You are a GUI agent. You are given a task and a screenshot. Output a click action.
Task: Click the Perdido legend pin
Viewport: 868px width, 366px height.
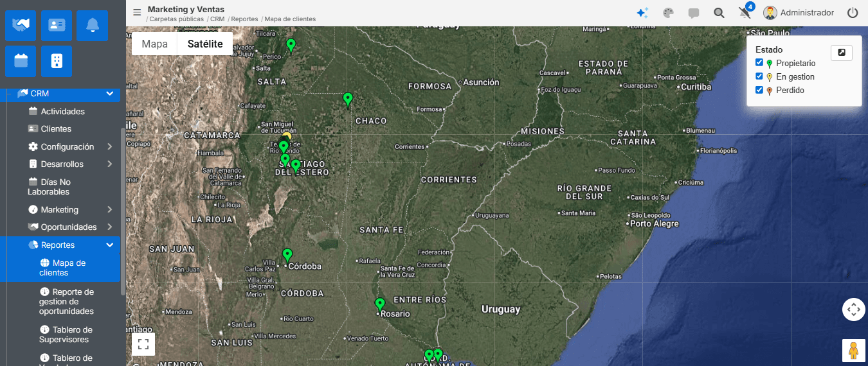tap(770, 91)
